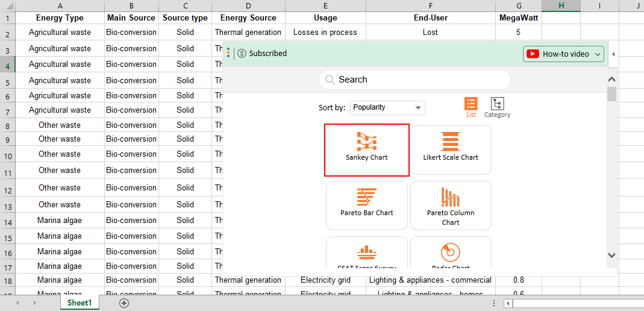Viewport: 644px width, 311px height.
Task: Collapse the side pane arrow
Action: point(613,54)
